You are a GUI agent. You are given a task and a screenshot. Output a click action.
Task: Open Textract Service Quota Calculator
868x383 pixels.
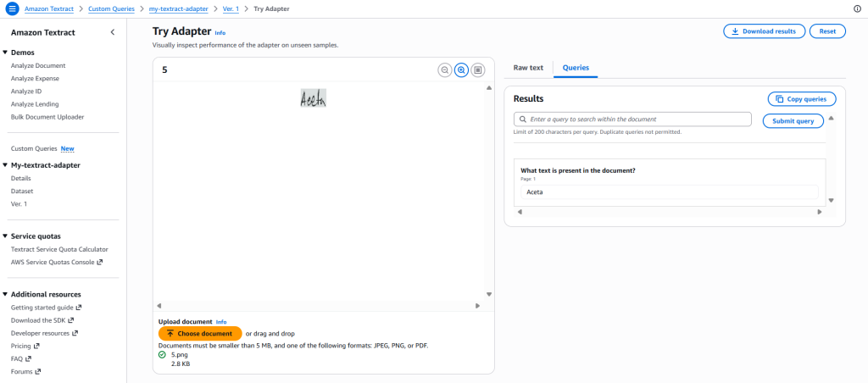click(x=60, y=250)
